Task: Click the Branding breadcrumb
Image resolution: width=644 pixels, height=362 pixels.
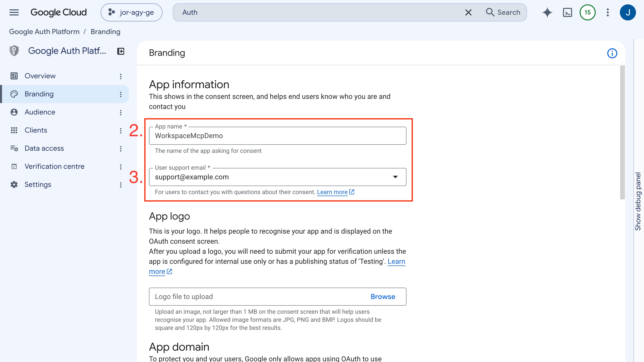Action: point(105,32)
